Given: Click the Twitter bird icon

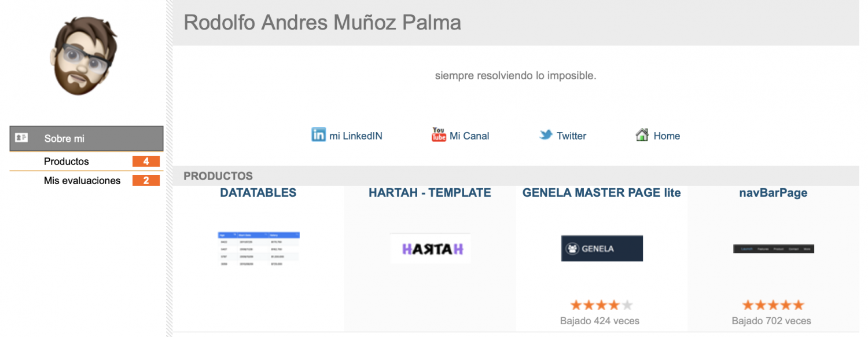Looking at the screenshot, I should pyautogui.click(x=546, y=135).
